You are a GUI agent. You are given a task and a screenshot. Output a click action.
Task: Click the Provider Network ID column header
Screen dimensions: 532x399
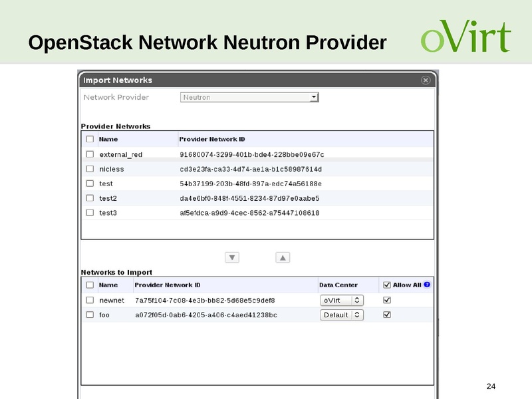213,139
